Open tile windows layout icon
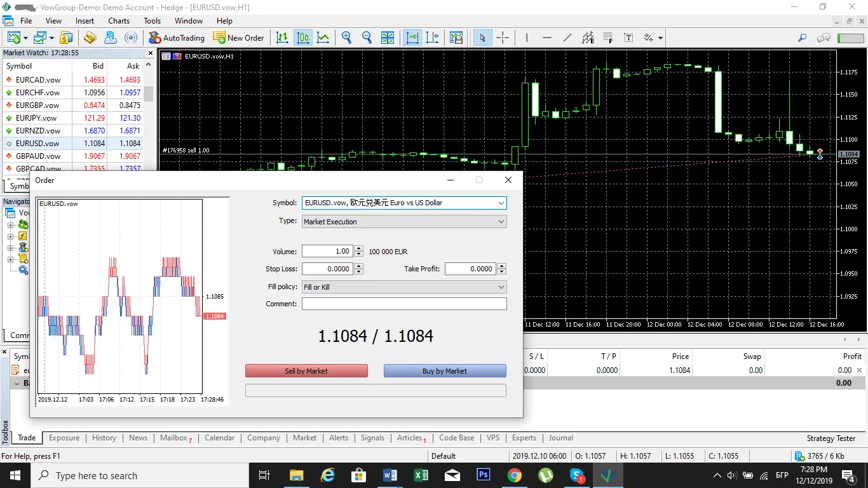Viewport: 868px width, 488px height. pos(387,37)
